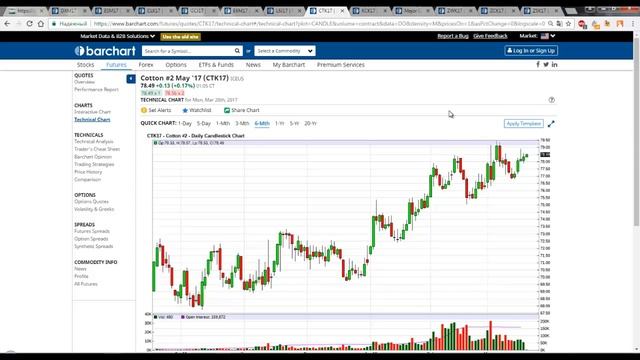Viewport: 640px width, 360px height.
Task: Open Barchart's Facebook icon
Action: tap(538, 64)
